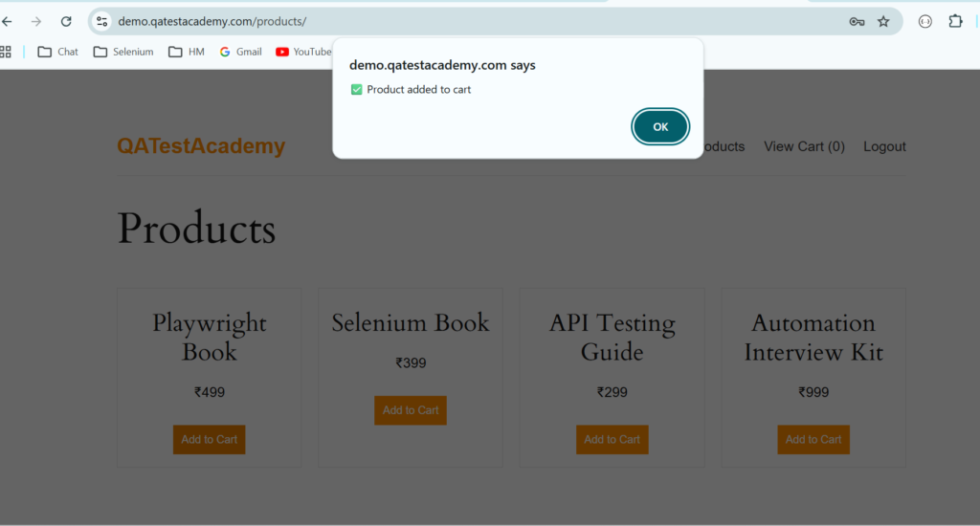980x526 pixels.
Task: View site information icon in address bar
Action: pos(102,21)
